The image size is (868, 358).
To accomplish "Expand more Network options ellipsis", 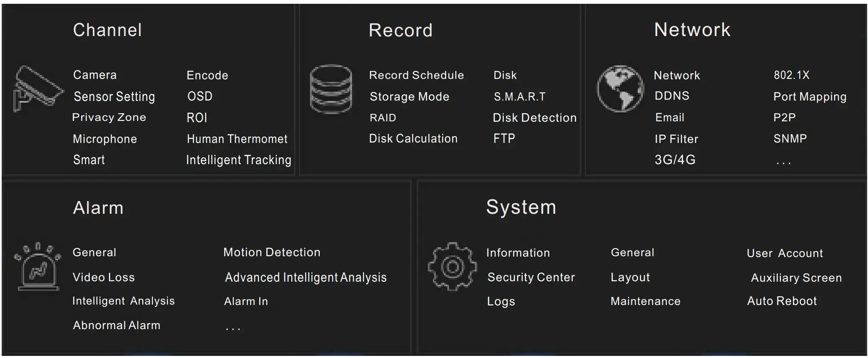I will pyautogui.click(x=783, y=162).
